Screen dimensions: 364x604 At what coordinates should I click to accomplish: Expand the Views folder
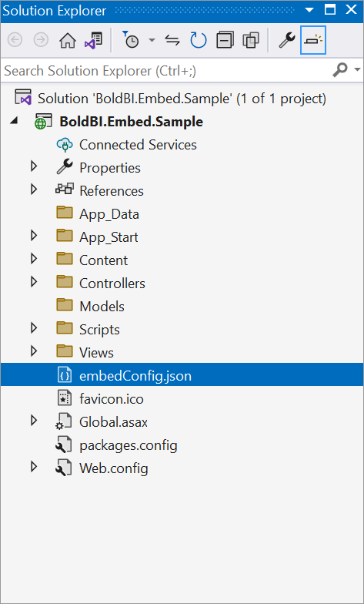(34, 351)
